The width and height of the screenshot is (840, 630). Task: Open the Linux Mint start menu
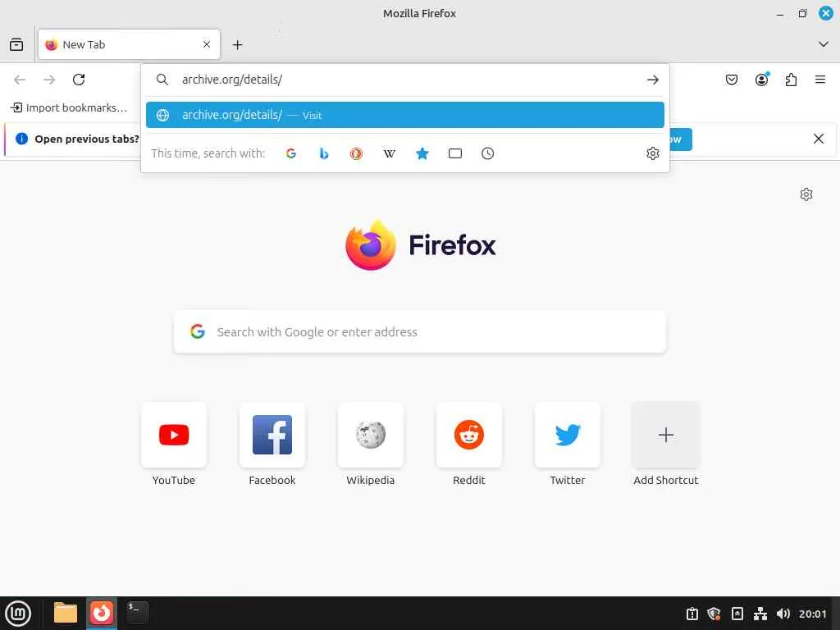click(x=18, y=614)
